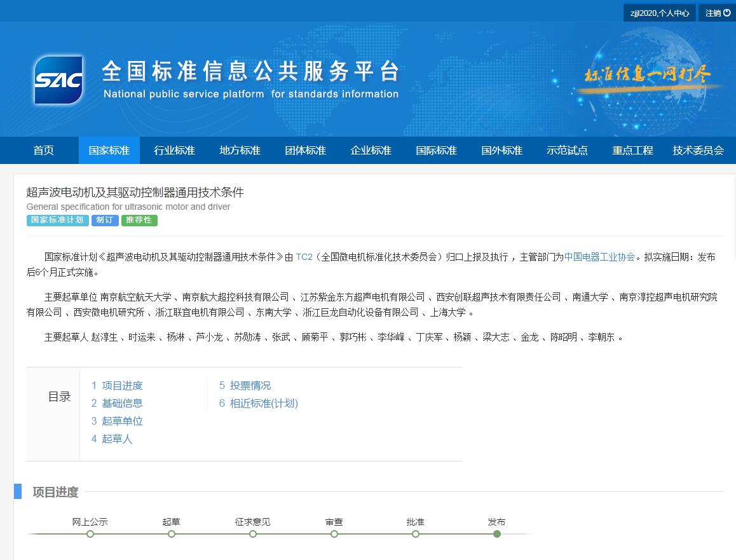Open 国际标准 navigation tab

436,151
